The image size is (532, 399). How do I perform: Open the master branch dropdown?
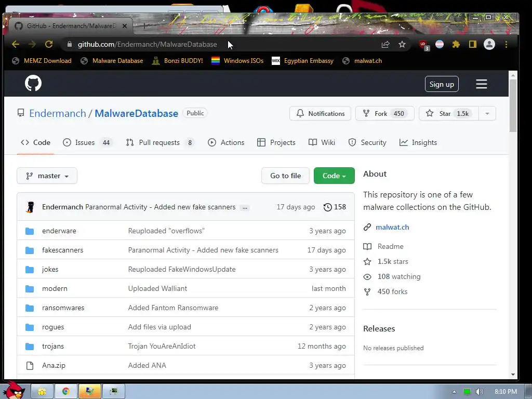[47, 176]
